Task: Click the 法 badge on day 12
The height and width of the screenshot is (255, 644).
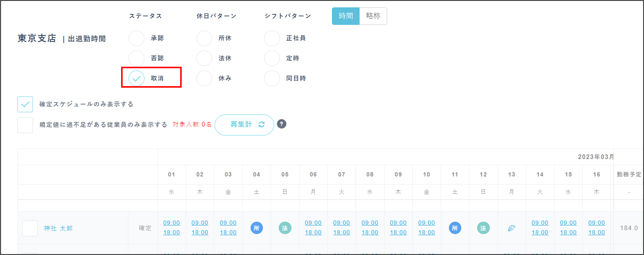Action: pyautogui.click(x=483, y=228)
